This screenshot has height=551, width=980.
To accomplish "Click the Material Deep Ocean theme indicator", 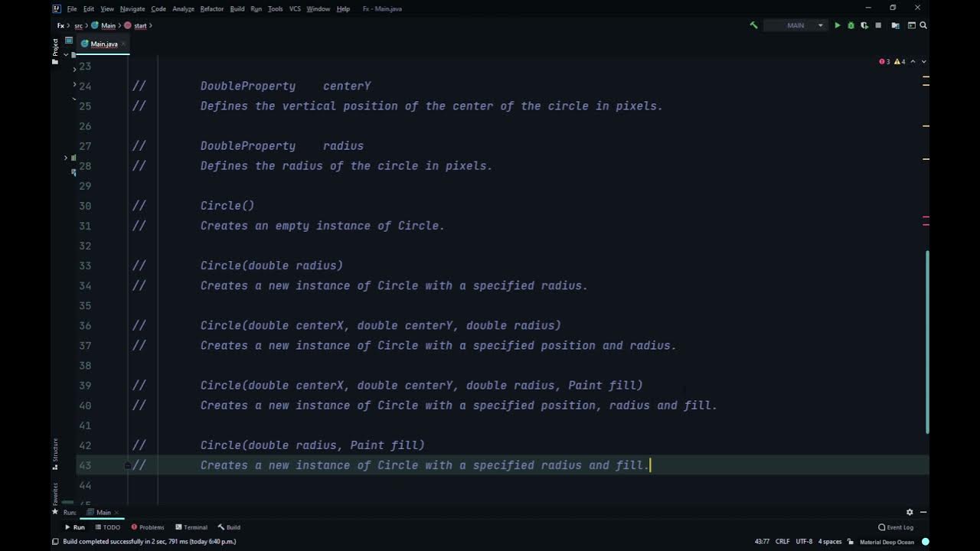I will (x=887, y=542).
